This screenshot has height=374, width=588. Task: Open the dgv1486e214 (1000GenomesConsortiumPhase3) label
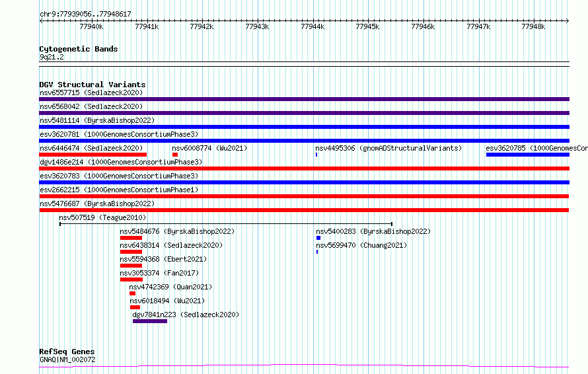121,162
